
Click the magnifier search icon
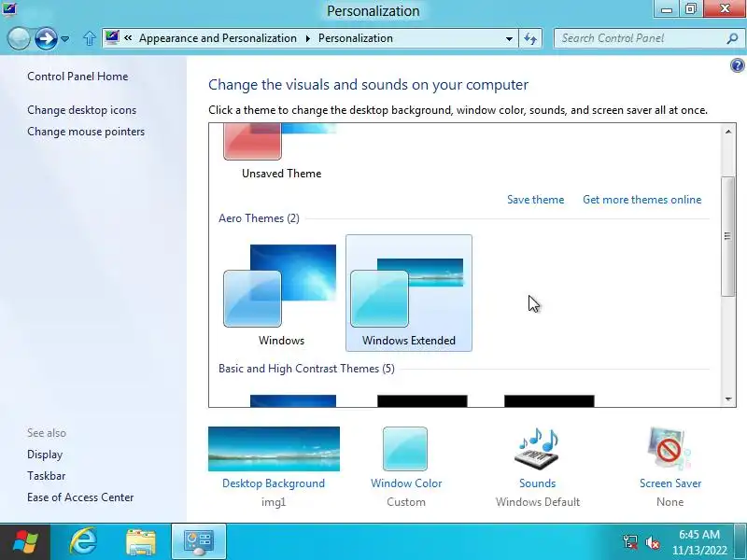[732, 38]
